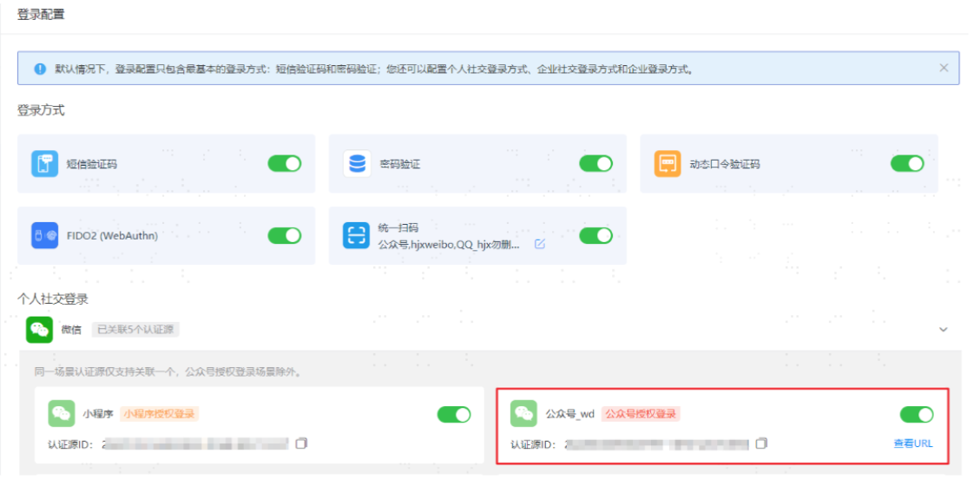The height and width of the screenshot is (486, 980).
Task: Click the 公众号_wd source name
Action: 570,414
